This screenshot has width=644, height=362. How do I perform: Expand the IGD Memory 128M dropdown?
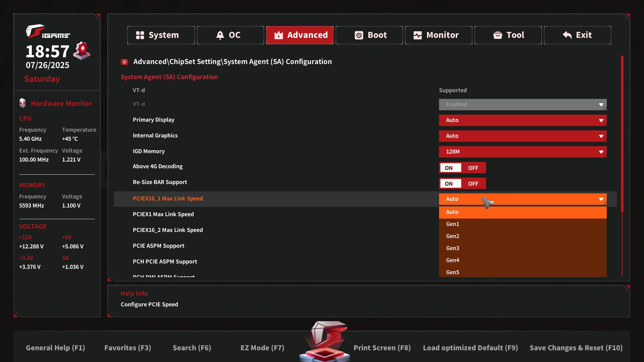click(523, 152)
